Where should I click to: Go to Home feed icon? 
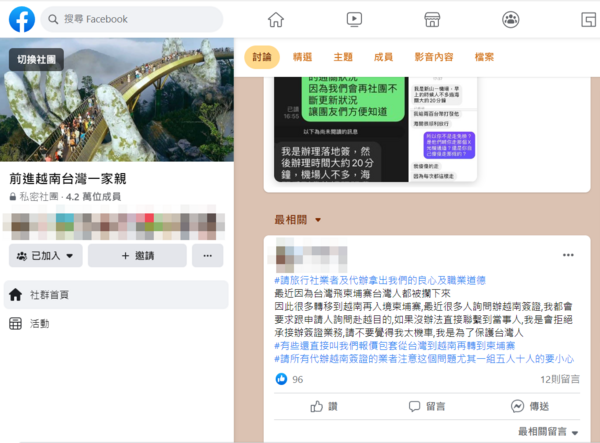coord(276,19)
